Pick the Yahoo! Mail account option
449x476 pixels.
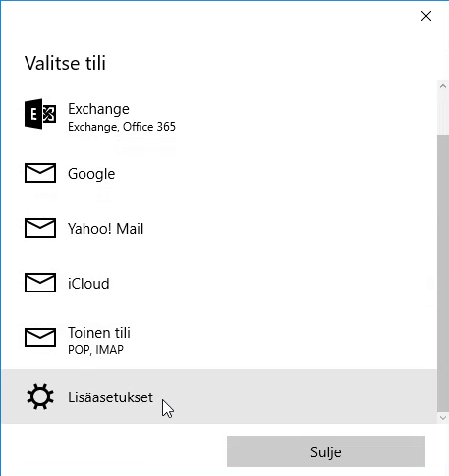219,228
